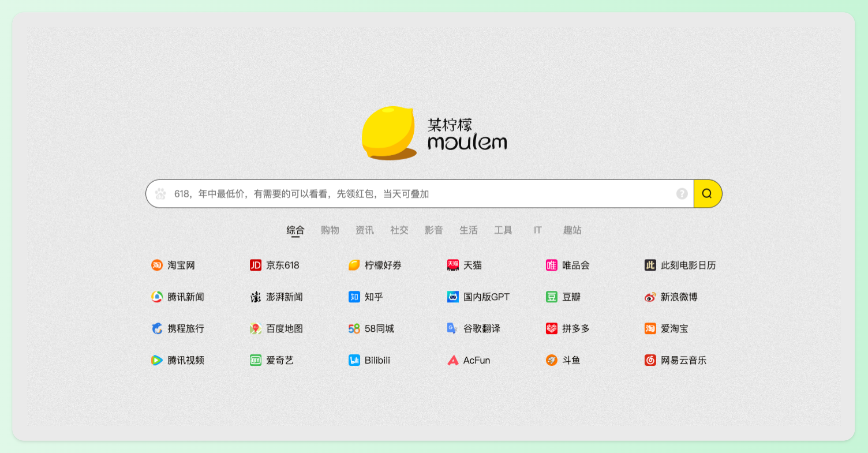Click the yellow search button

708,194
